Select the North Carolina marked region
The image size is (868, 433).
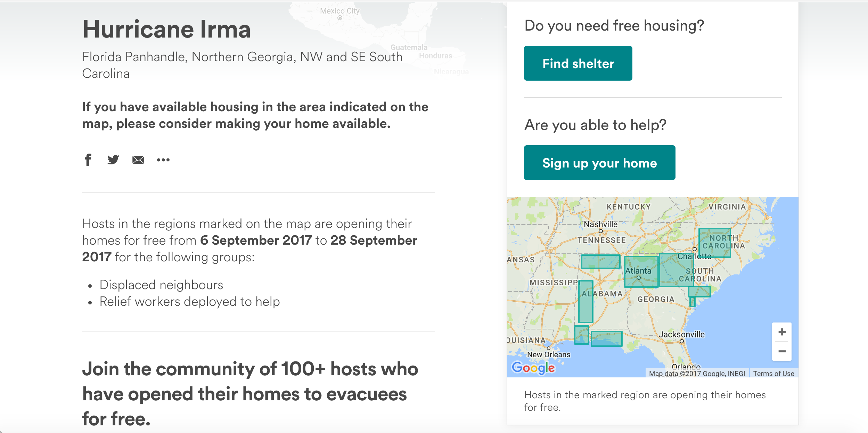[x=714, y=243]
